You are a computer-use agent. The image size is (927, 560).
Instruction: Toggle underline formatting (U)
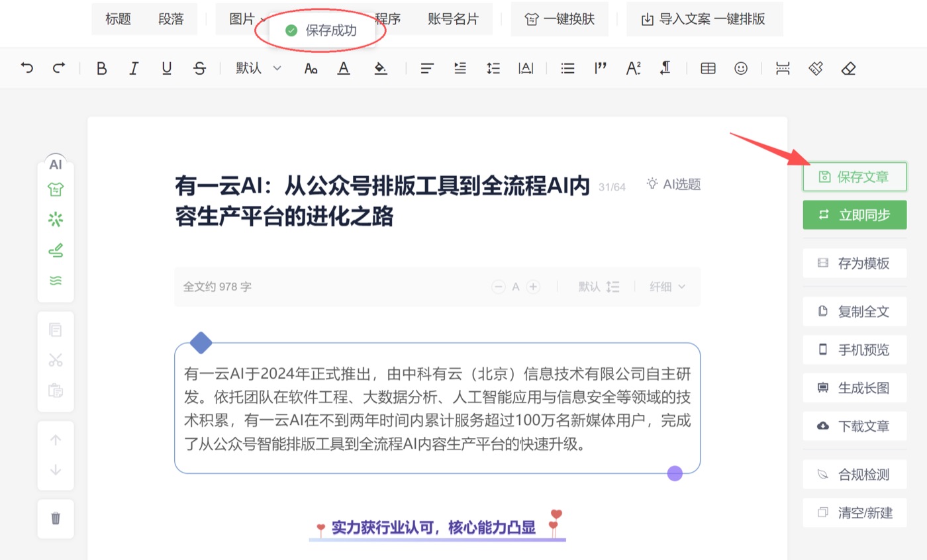(x=167, y=68)
